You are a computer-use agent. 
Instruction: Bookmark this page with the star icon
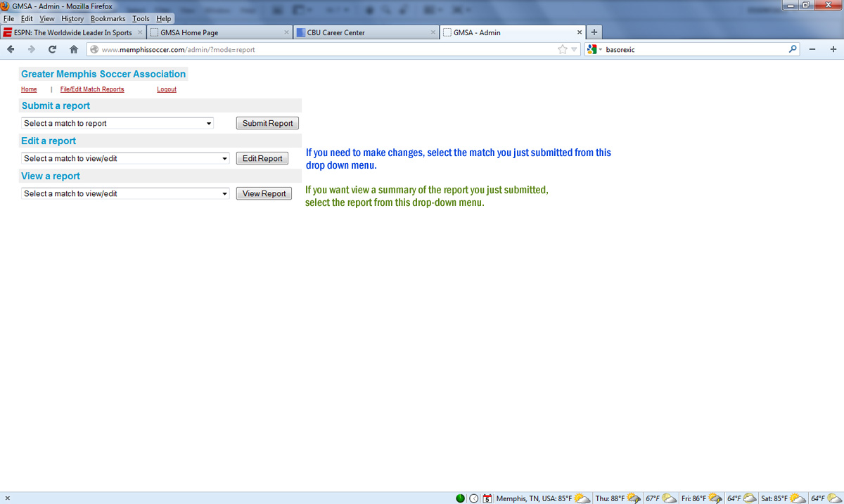coord(562,49)
